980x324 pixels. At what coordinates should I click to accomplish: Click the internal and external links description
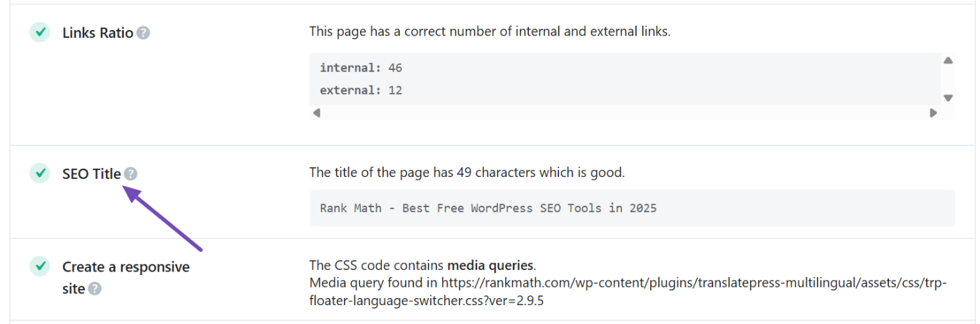point(490,31)
